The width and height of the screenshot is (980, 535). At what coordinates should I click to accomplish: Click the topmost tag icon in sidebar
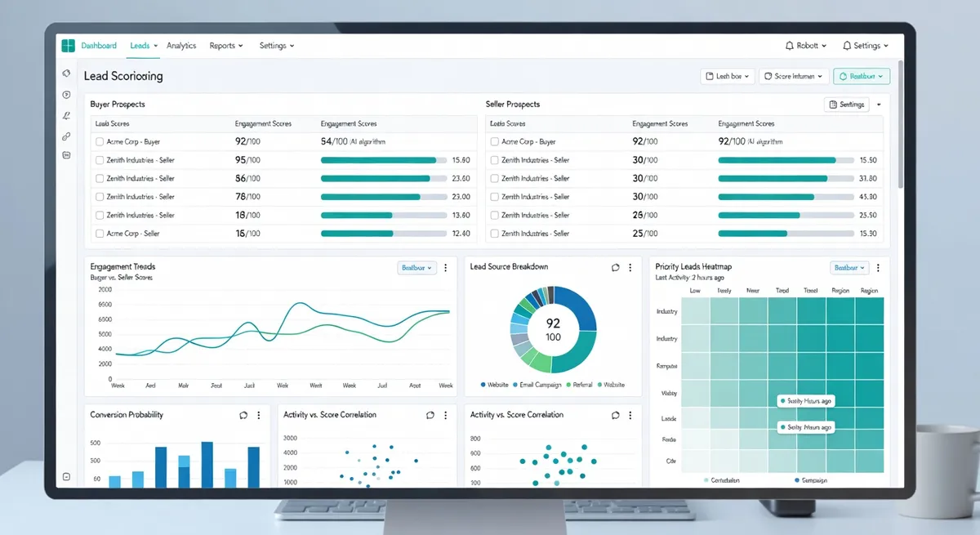(x=66, y=74)
